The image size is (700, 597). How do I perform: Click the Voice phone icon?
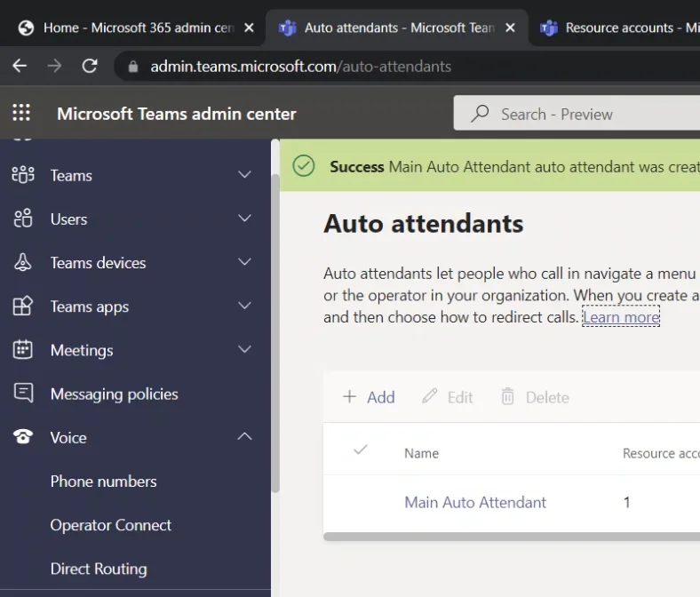coord(23,437)
